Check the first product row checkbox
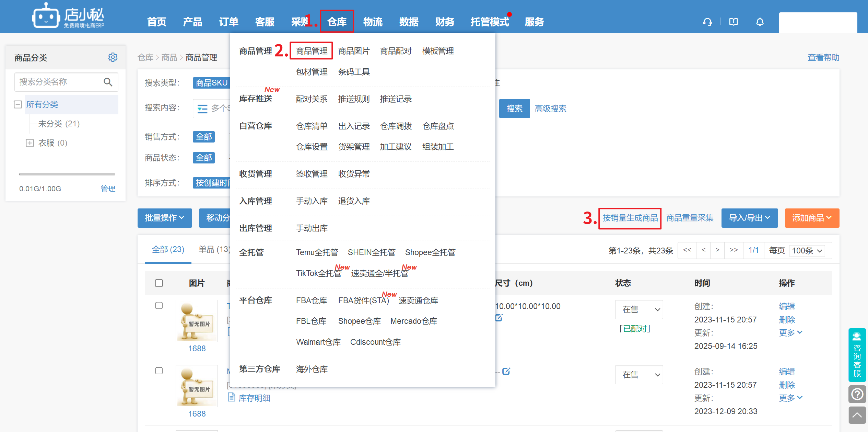868x432 pixels. click(159, 306)
